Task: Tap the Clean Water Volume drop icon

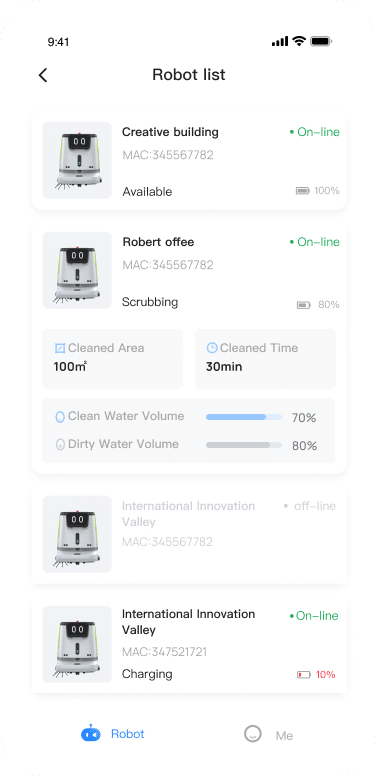Action: tap(60, 417)
